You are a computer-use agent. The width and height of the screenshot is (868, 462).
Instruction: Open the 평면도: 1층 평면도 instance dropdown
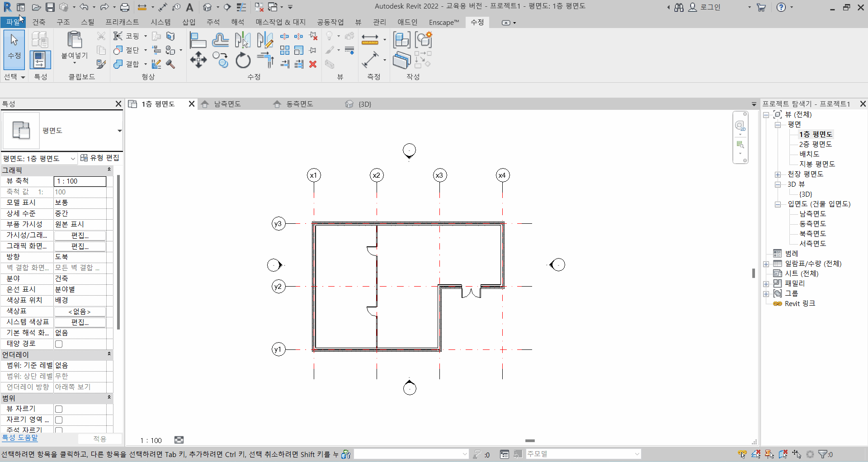pos(73,159)
